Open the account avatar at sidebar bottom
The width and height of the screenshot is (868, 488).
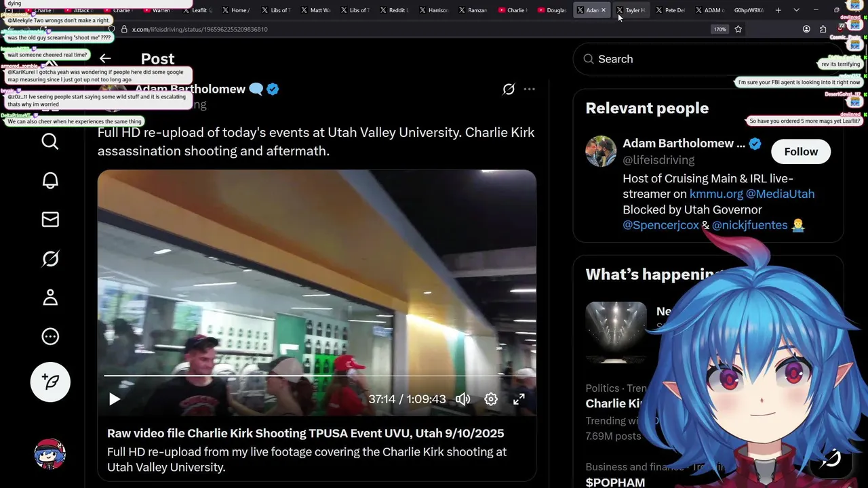pyautogui.click(x=50, y=454)
